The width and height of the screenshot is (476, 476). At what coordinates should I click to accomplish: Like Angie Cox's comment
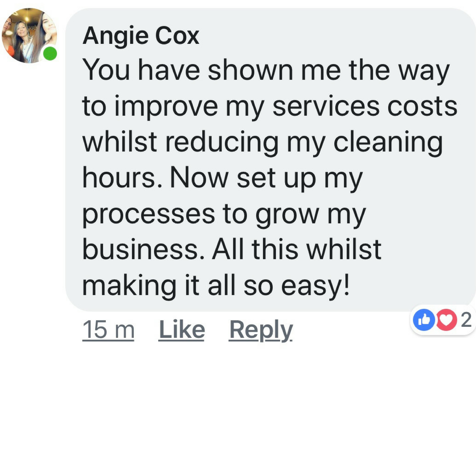[x=182, y=329]
